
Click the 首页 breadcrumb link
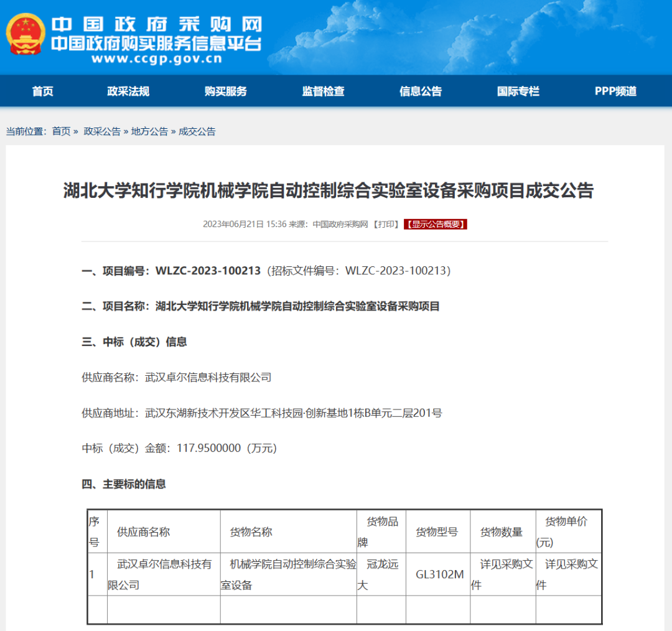61,131
